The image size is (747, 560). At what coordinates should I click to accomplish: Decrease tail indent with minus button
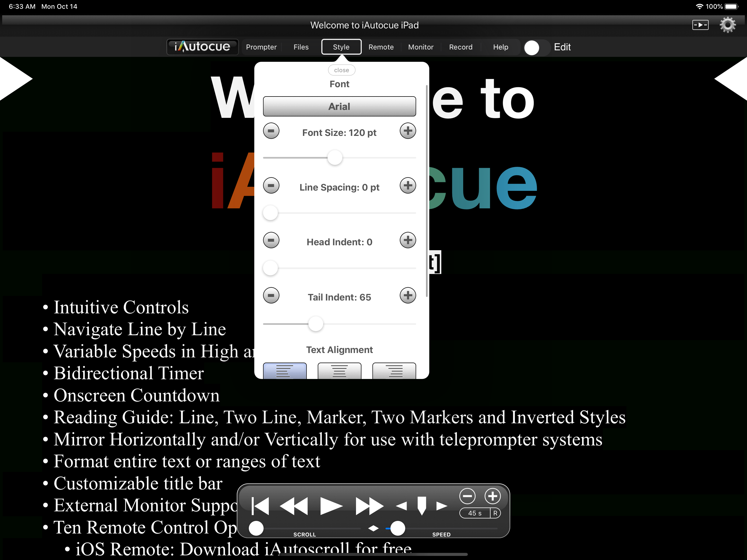[x=271, y=296]
